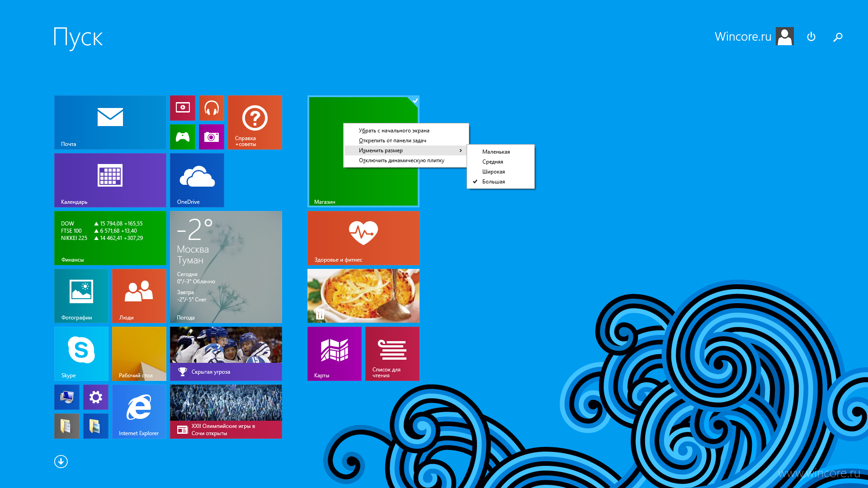The image size is (868, 488).
Task: Open the Camera small tile
Action: (x=211, y=136)
